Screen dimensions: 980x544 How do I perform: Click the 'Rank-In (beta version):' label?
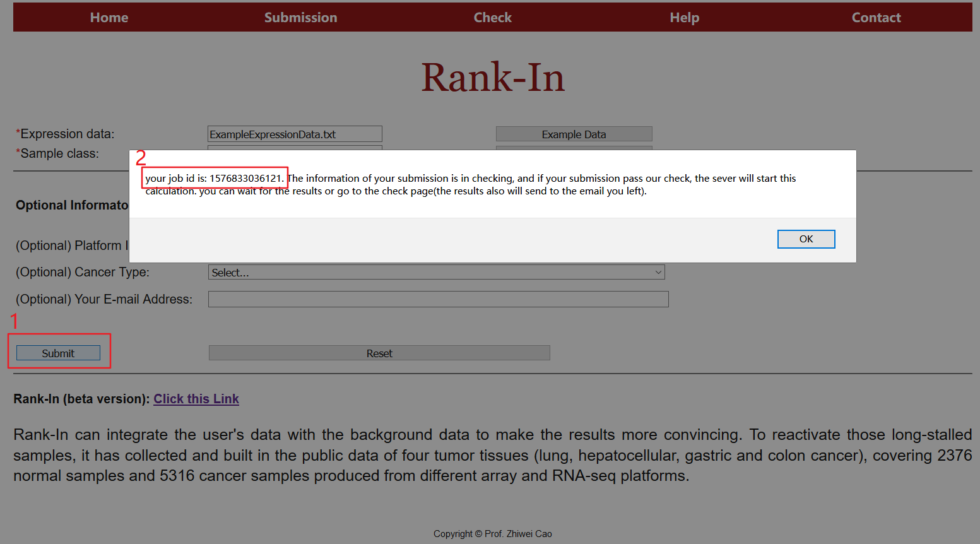pyautogui.click(x=81, y=399)
